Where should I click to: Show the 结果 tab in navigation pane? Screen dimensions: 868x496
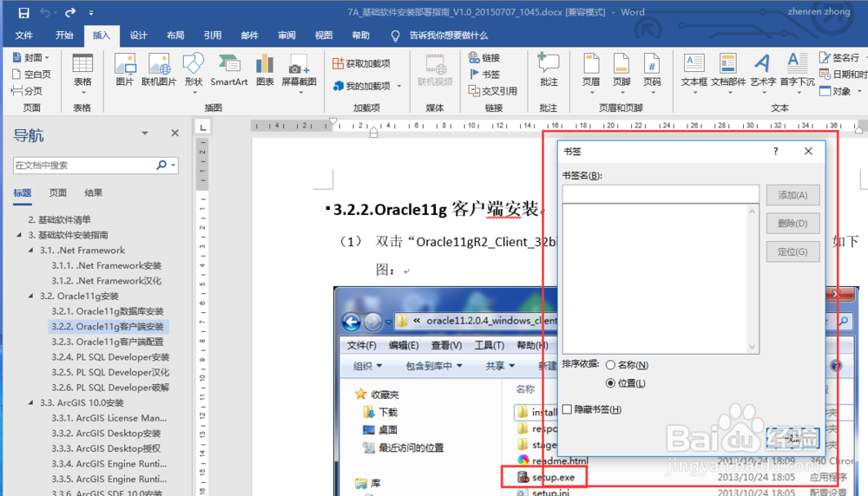(94, 193)
